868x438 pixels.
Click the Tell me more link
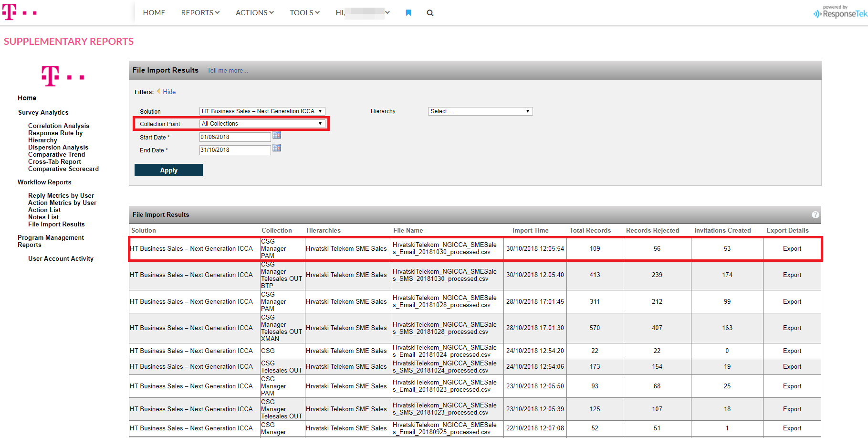point(227,71)
